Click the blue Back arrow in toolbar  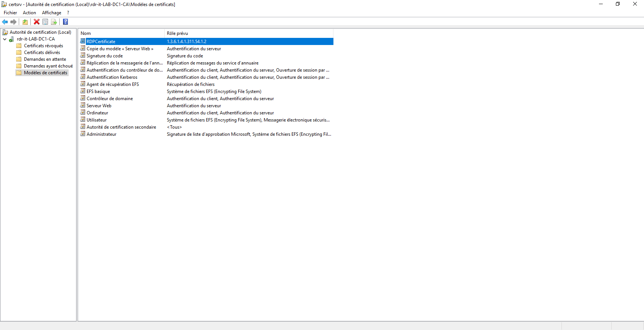point(5,22)
